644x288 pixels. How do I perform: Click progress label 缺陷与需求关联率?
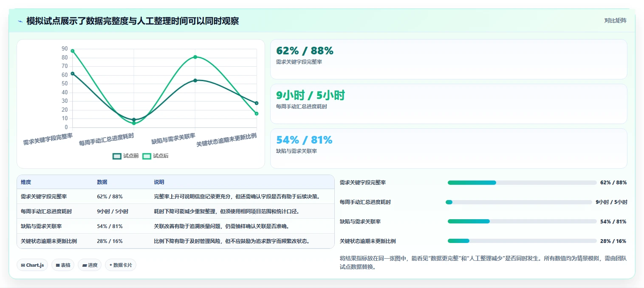360,222
